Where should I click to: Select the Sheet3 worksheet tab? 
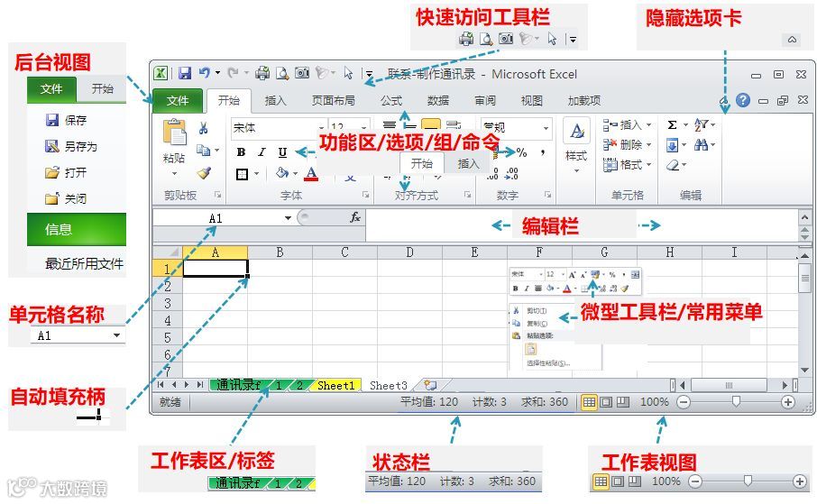click(388, 385)
